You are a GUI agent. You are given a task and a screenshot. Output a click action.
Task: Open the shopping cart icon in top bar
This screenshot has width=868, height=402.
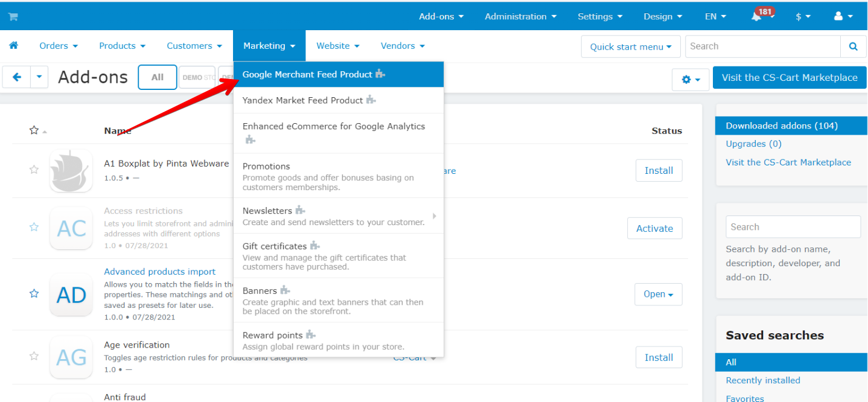click(13, 17)
